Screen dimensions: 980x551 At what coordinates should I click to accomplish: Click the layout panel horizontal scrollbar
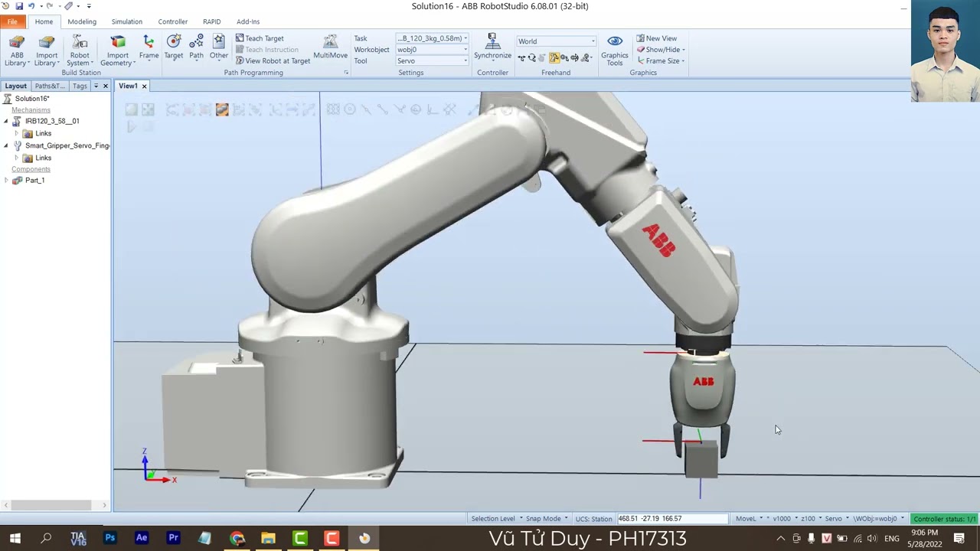55,505
